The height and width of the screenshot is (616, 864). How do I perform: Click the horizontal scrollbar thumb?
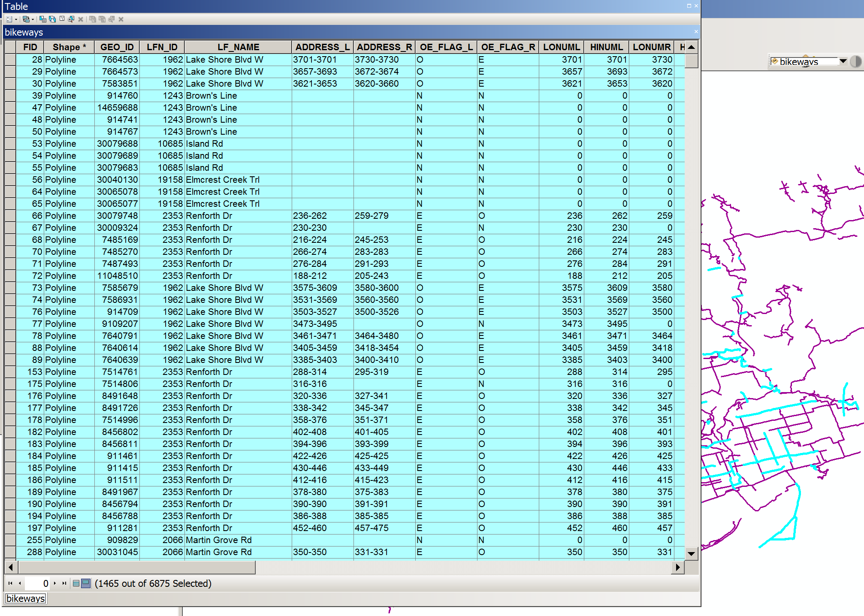(x=136, y=567)
